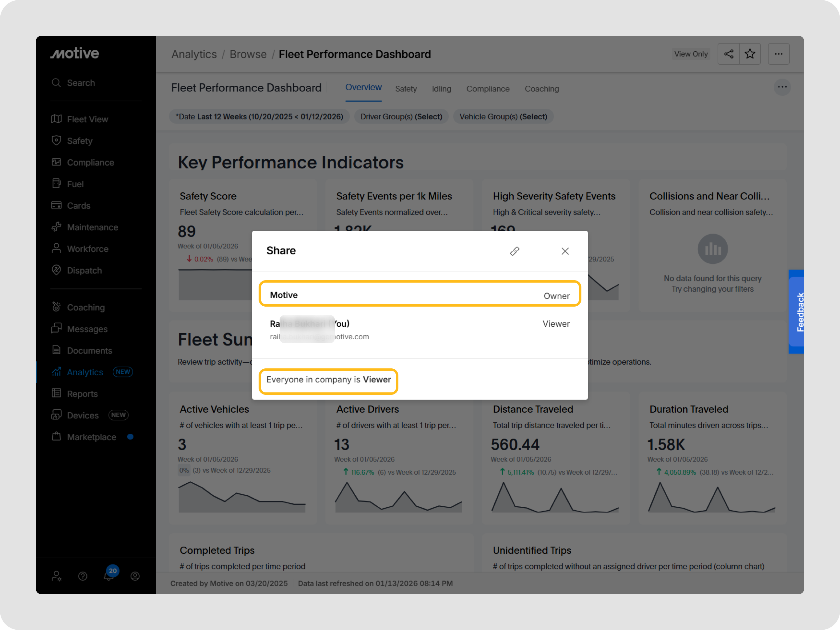Change 'Everyone in company is Viewer' setting
Screen dimensions: 840x630
(x=328, y=379)
